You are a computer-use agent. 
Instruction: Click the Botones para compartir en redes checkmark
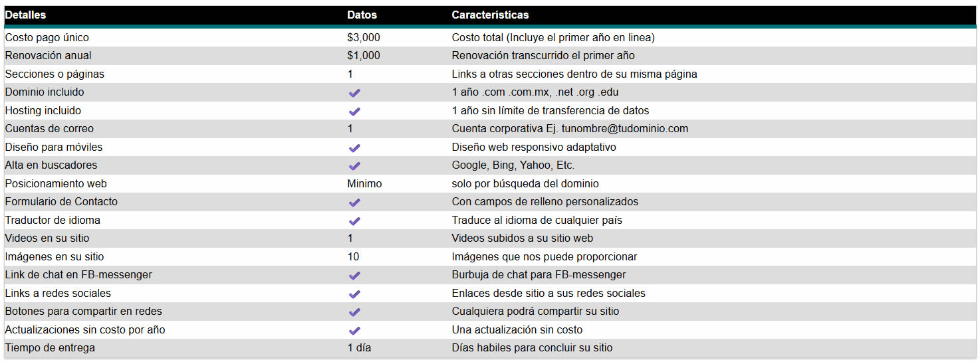354,312
